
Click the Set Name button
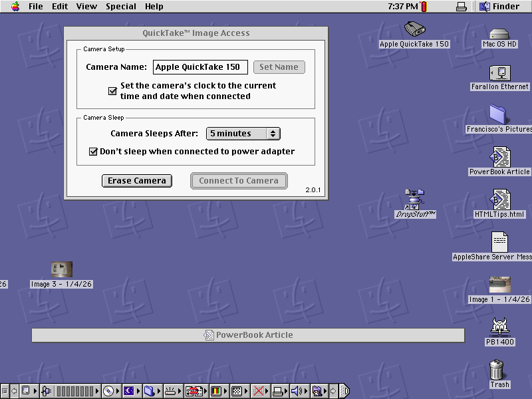point(279,66)
